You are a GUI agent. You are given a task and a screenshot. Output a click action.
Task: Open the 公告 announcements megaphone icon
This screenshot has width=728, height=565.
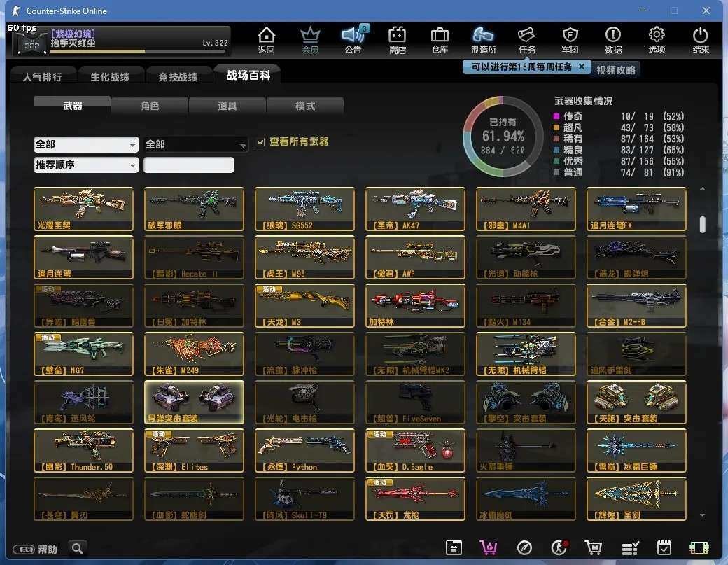(x=353, y=39)
